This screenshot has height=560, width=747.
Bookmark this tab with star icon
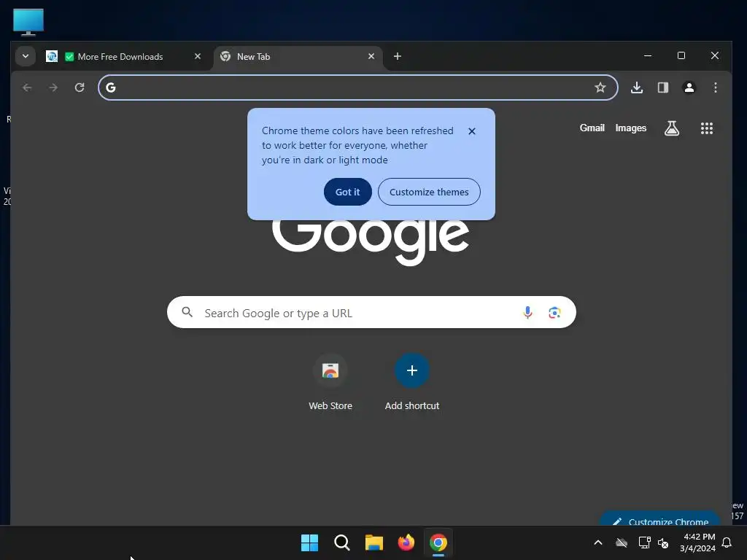[x=600, y=87]
